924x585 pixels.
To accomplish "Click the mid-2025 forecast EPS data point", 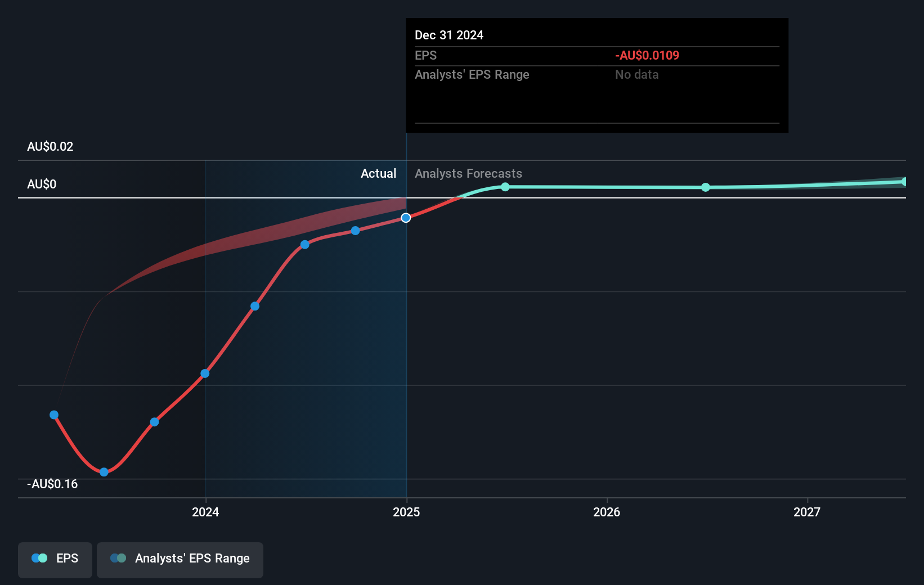I will coord(505,187).
